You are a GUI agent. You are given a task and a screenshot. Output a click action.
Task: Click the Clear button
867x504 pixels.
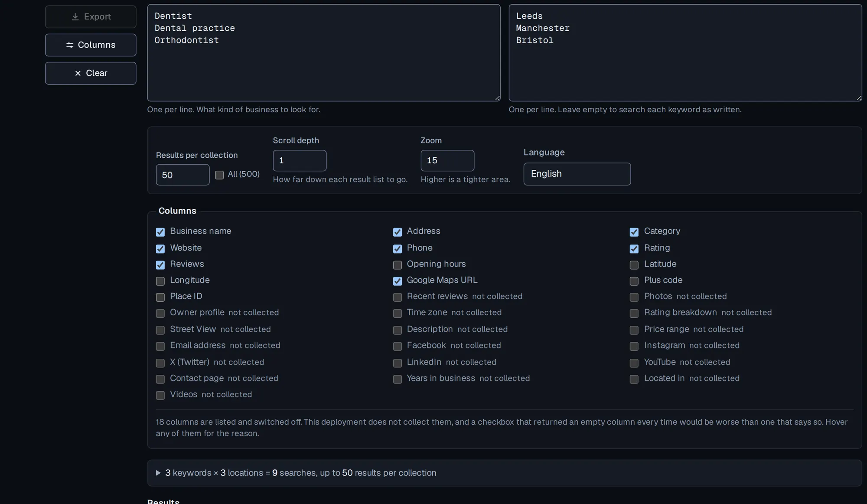point(91,73)
